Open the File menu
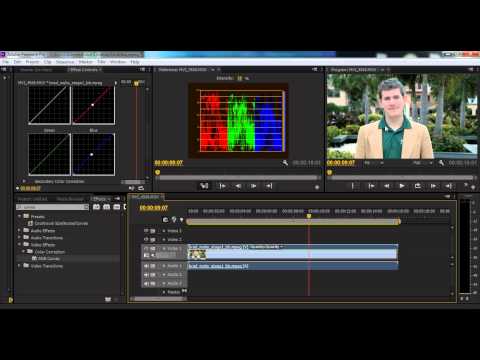This screenshot has width=480, height=360. (x=6, y=62)
